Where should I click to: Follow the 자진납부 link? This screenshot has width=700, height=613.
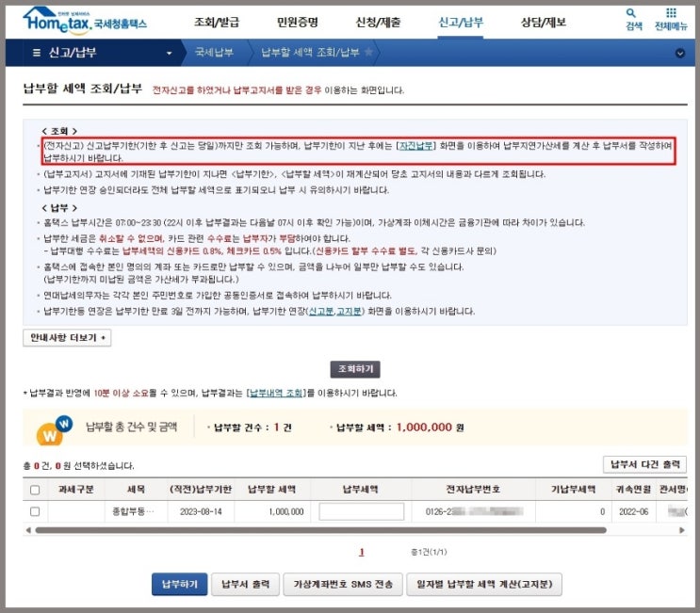click(415, 145)
